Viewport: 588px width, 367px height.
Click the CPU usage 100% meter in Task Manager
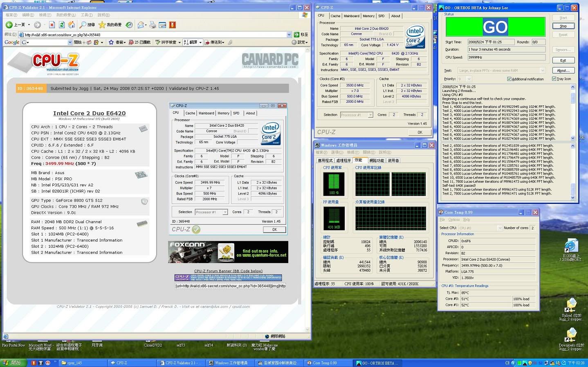(x=334, y=183)
